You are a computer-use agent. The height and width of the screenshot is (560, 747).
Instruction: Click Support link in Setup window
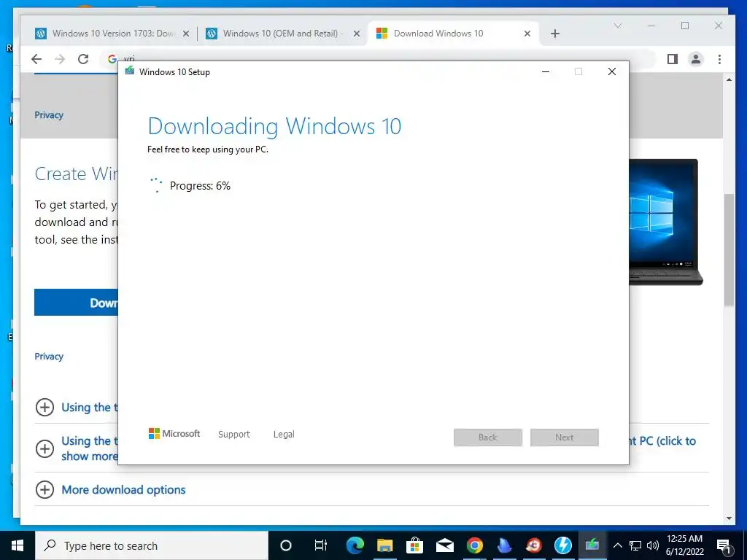[x=234, y=435]
